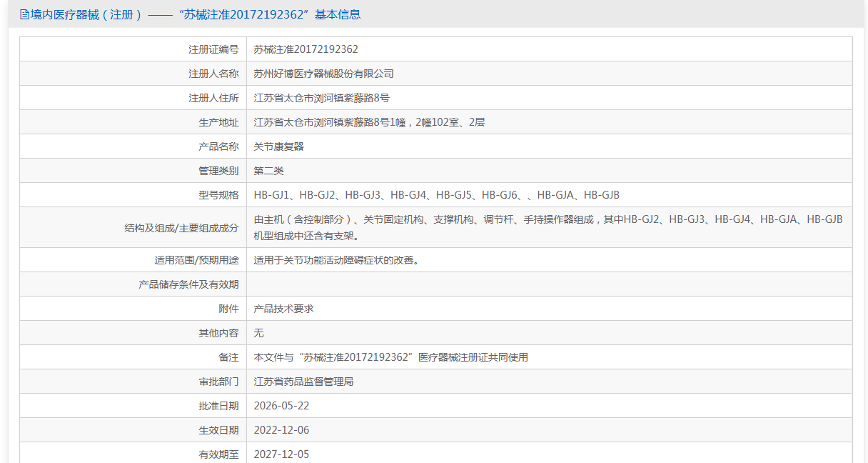Select remark text 本文件与…医疗器械注册证共同使用
The width and height of the screenshot is (868, 463).
pos(391,357)
